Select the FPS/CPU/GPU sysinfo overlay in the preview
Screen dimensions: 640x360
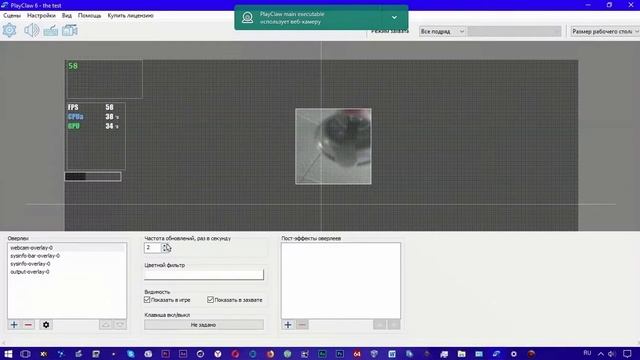(96, 136)
